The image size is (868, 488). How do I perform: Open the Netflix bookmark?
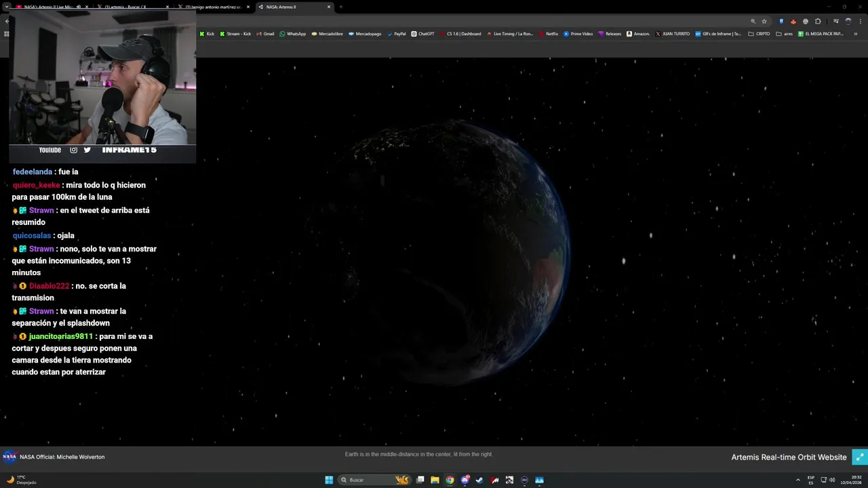coord(548,34)
